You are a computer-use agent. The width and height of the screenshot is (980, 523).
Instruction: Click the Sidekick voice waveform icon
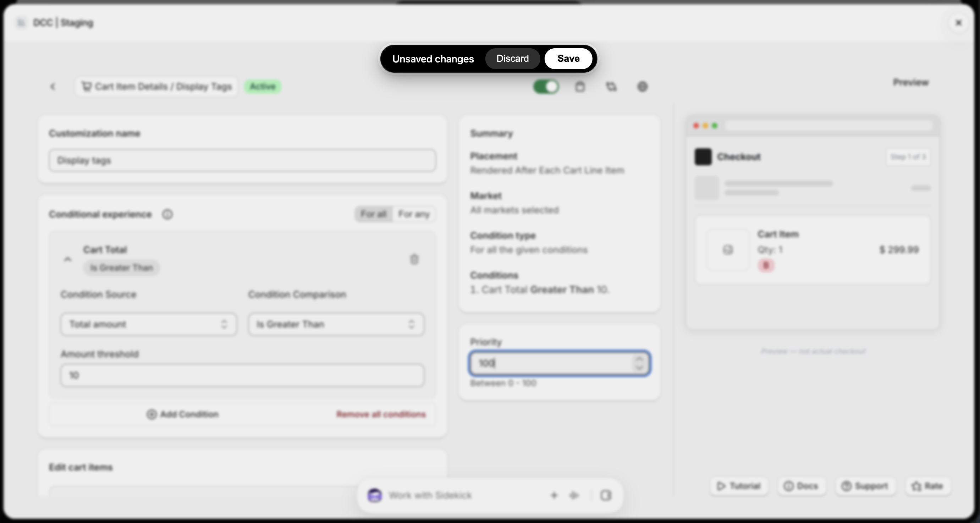pyautogui.click(x=574, y=495)
